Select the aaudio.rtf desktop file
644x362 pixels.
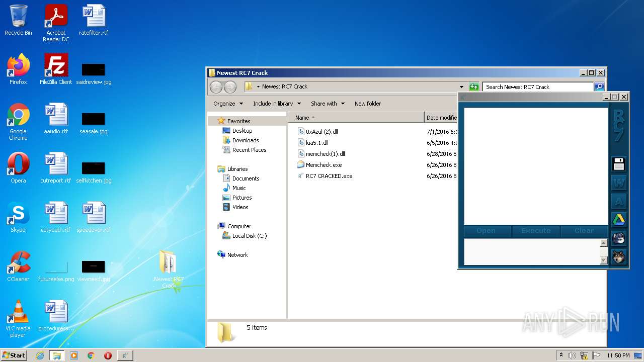click(x=56, y=118)
